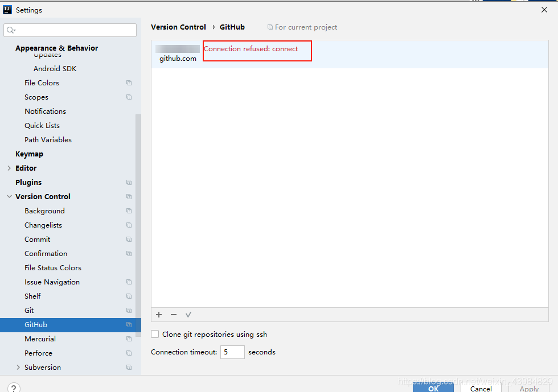
Task: Open Commit settings
Action: 38,240
